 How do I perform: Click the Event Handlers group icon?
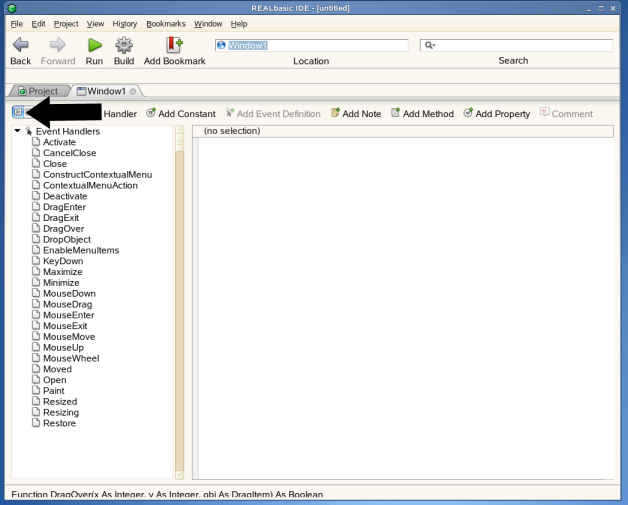pyautogui.click(x=29, y=131)
